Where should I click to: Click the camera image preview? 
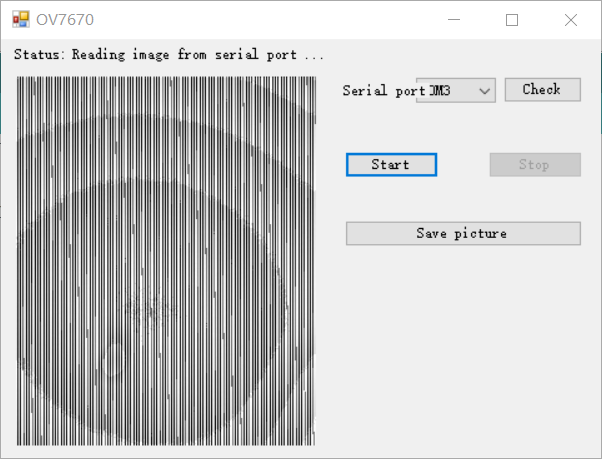(166, 260)
